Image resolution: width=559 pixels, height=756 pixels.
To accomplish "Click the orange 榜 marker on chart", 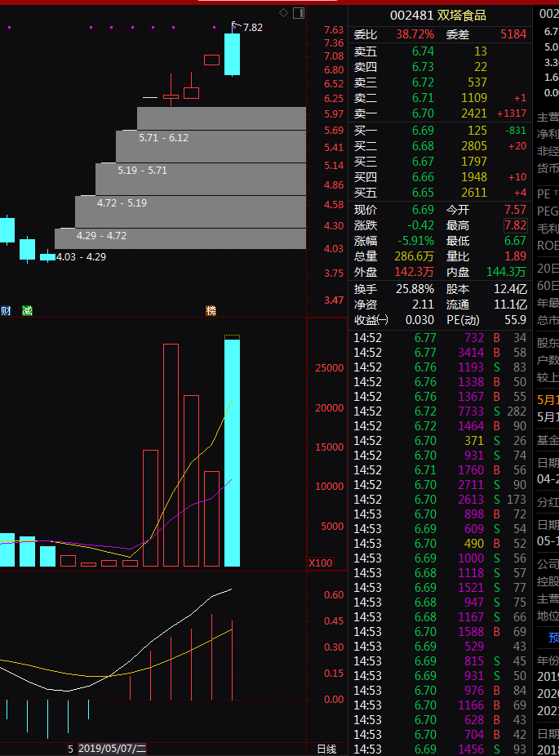I will click(x=211, y=310).
